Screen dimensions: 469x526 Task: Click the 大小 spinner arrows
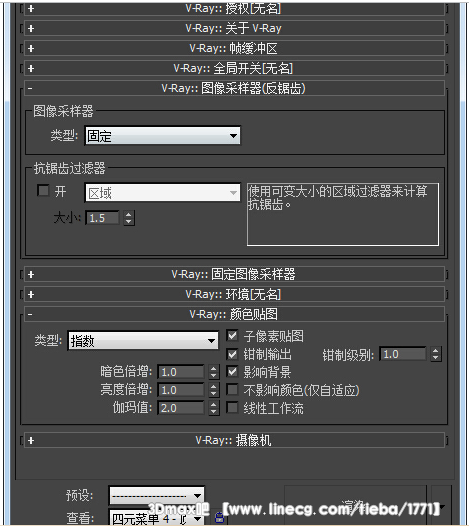[129, 218]
